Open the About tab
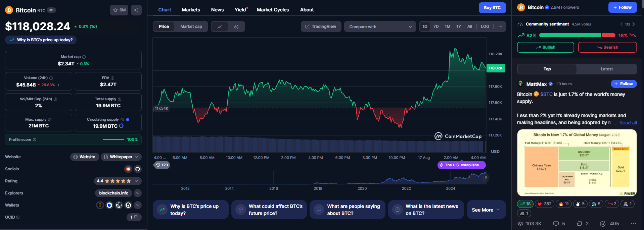 (307, 10)
